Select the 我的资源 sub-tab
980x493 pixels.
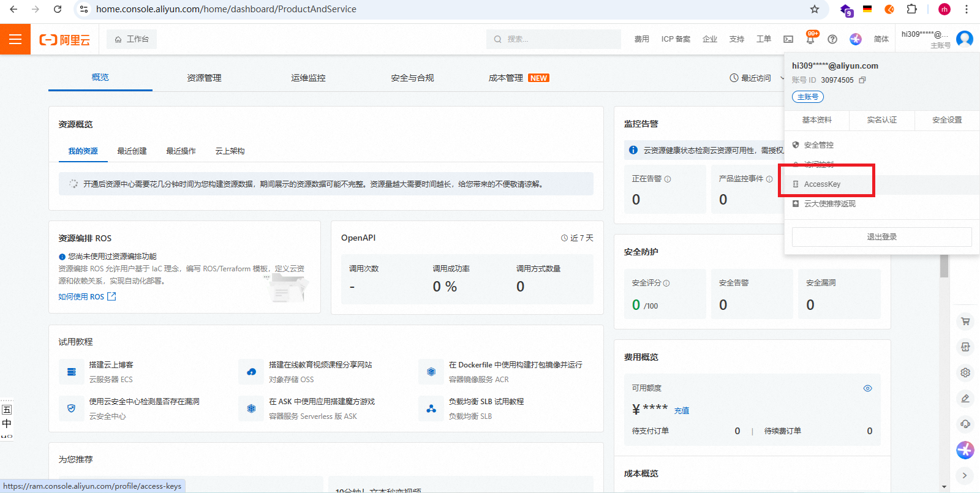pyautogui.click(x=83, y=151)
